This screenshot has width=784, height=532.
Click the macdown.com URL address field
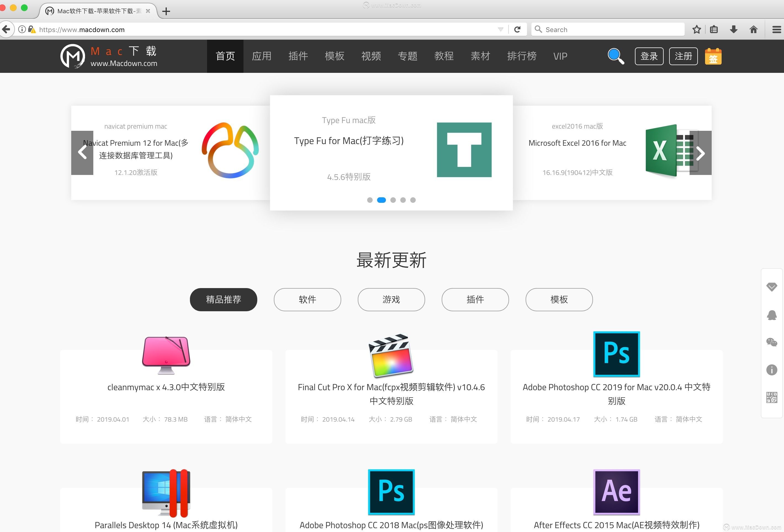point(263,30)
